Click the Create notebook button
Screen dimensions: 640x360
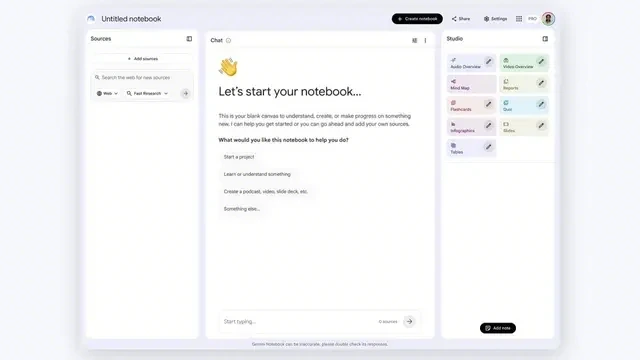[417, 19]
